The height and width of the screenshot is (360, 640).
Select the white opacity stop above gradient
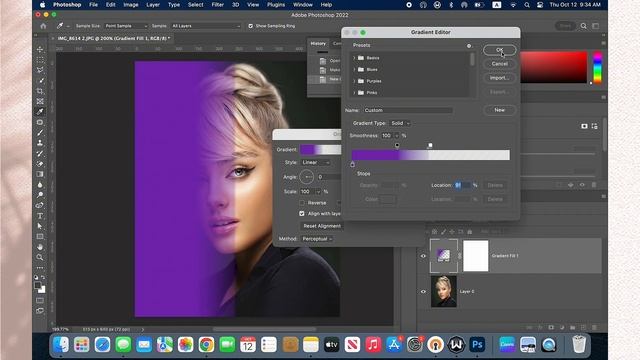click(x=430, y=145)
